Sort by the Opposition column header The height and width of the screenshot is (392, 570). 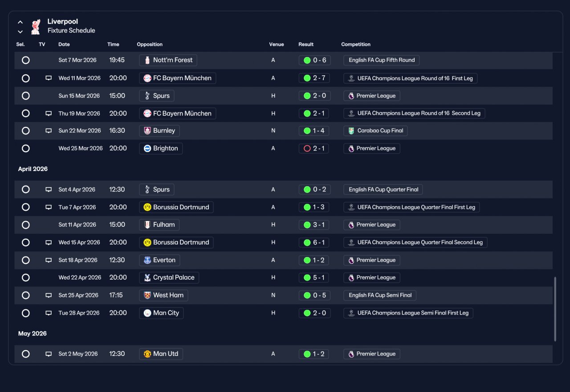[x=150, y=45]
